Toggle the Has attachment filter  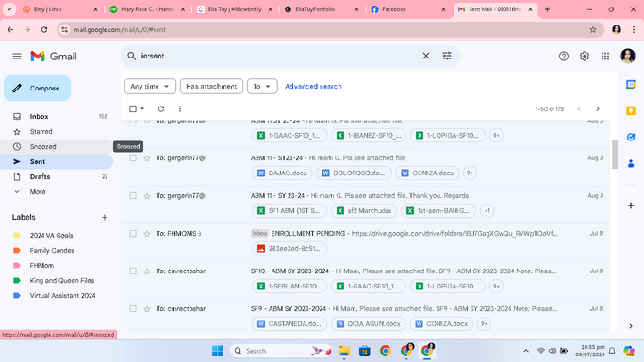tap(211, 86)
